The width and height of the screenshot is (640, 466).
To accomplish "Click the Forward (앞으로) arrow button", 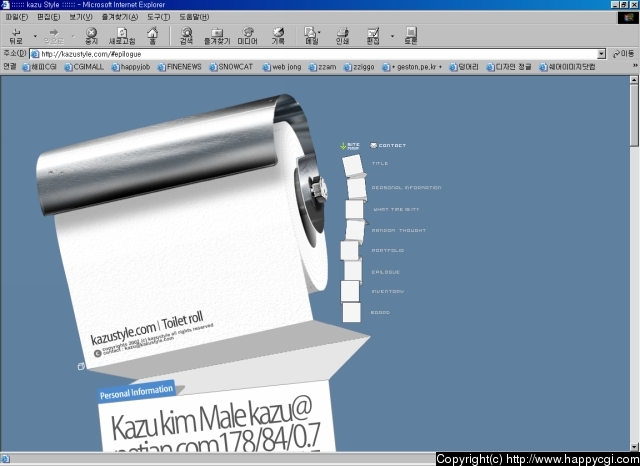I will (53, 36).
